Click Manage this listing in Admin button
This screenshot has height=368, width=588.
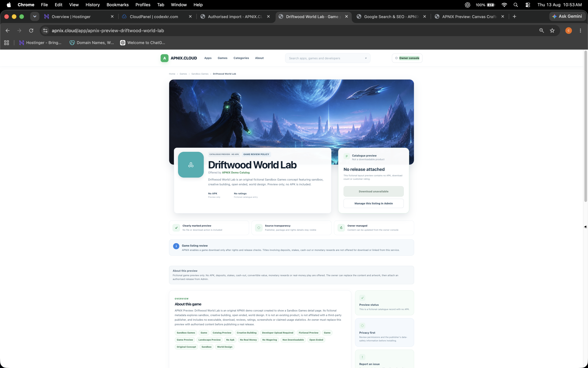pyautogui.click(x=373, y=204)
